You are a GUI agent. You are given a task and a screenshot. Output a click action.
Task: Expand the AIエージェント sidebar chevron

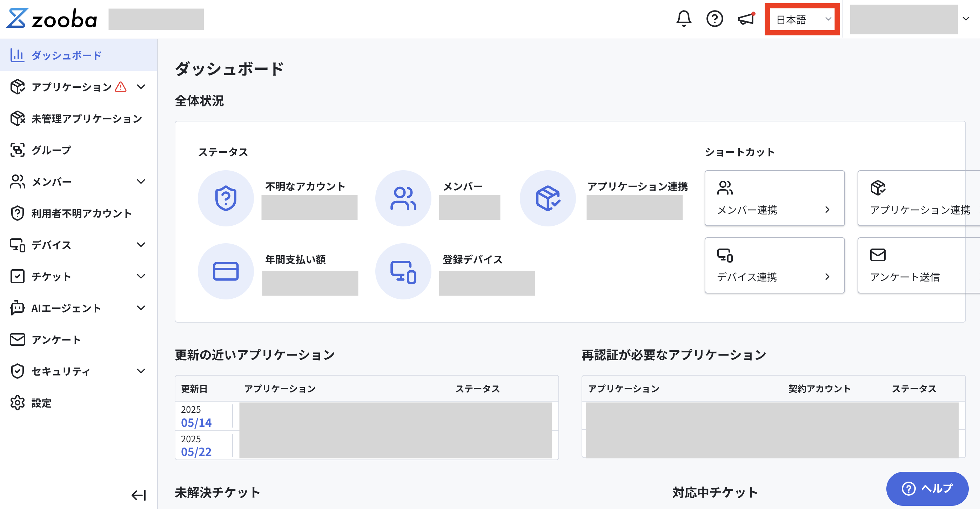coord(141,308)
